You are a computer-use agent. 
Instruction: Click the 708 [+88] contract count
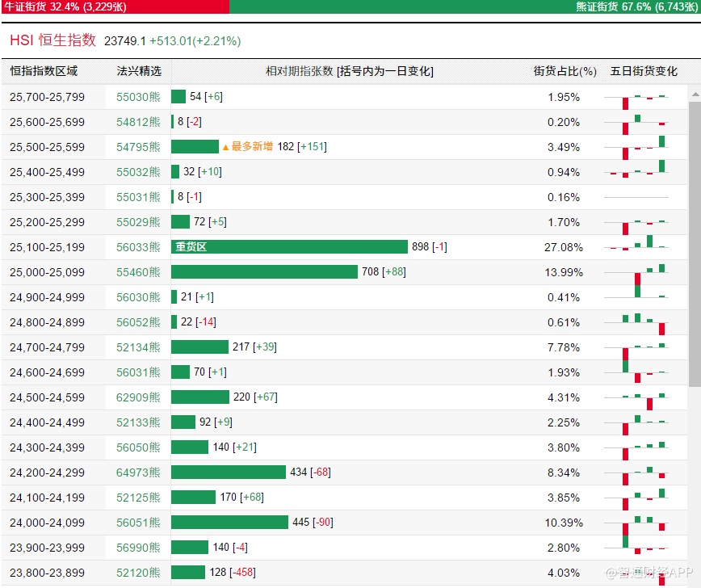[x=384, y=272]
